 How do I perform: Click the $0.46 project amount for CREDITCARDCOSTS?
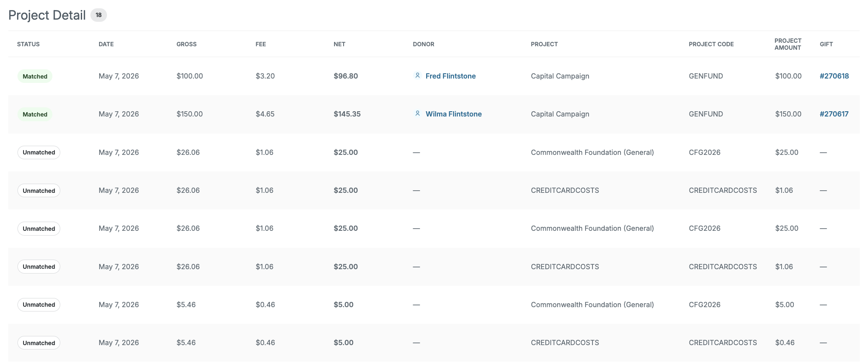(785, 342)
